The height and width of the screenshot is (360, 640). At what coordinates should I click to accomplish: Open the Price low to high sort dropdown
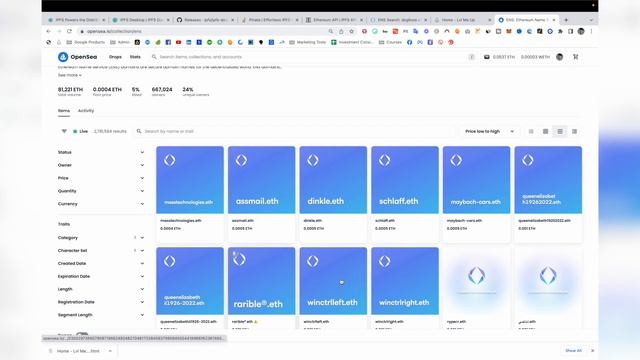coord(489,131)
